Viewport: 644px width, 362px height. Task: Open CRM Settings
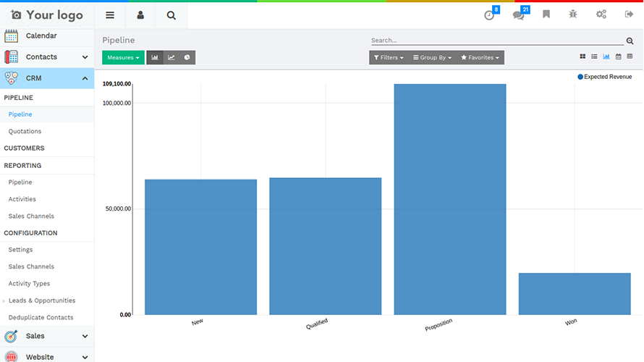pos(20,250)
